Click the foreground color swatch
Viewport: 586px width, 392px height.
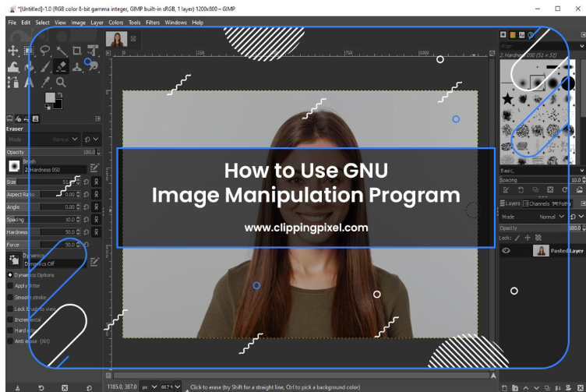pyautogui.click(x=50, y=98)
